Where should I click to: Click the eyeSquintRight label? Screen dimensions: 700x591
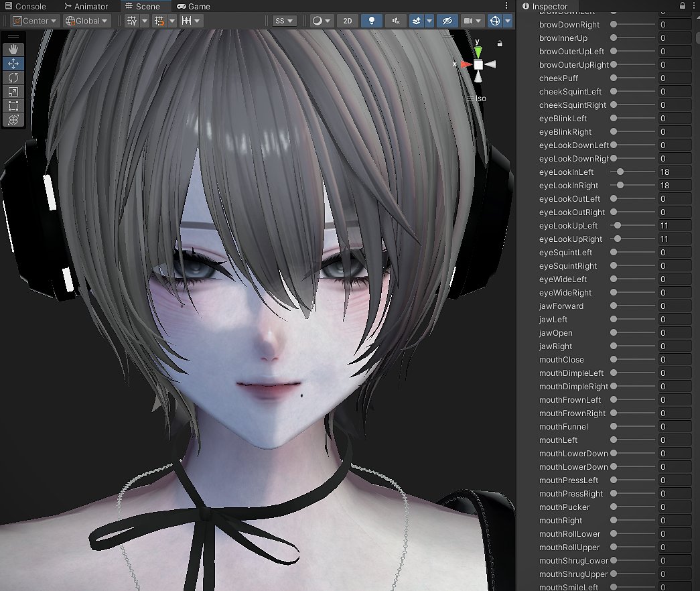click(568, 266)
